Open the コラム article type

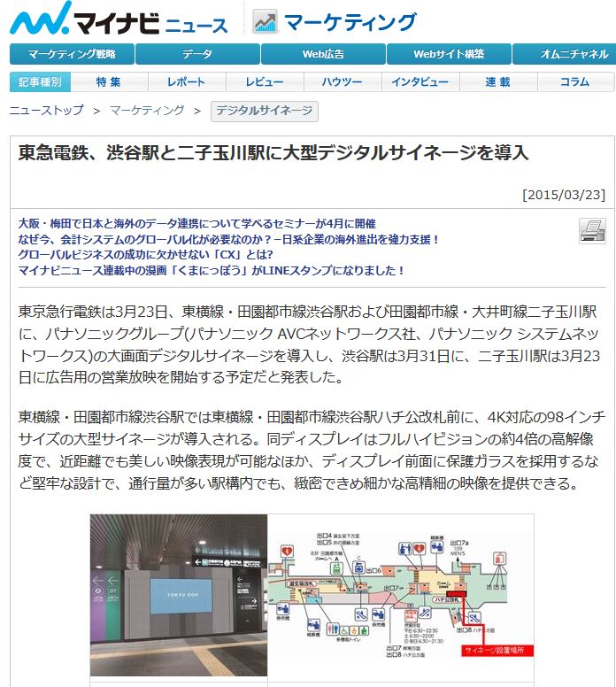pos(575,82)
